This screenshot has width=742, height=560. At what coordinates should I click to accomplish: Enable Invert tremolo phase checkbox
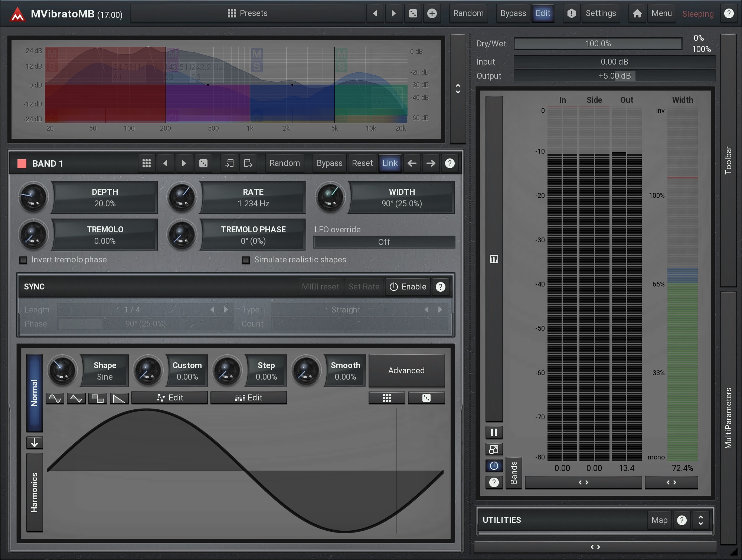point(23,260)
